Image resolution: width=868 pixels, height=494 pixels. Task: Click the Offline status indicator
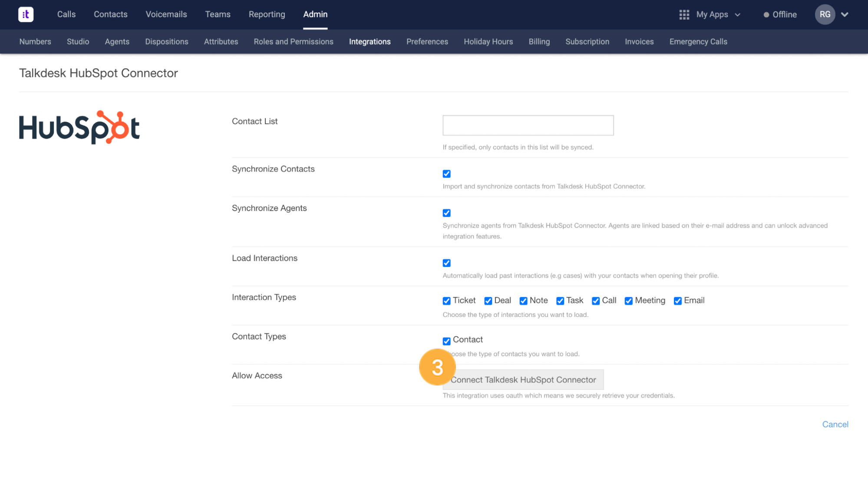click(x=780, y=14)
